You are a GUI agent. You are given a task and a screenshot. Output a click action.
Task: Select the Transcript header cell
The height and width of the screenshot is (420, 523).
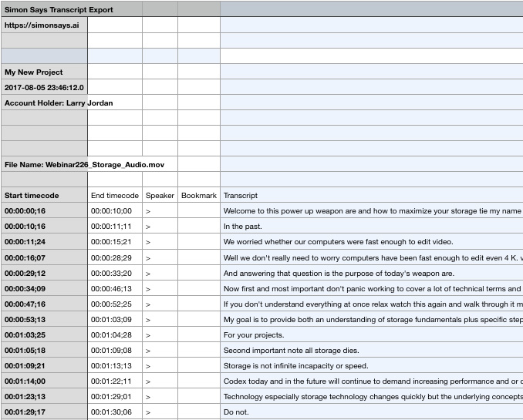pos(372,195)
